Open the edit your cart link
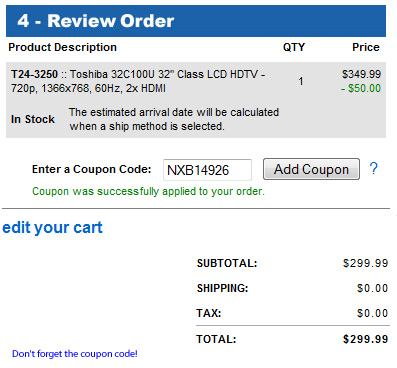The width and height of the screenshot is (397, 368). (52, 228)
